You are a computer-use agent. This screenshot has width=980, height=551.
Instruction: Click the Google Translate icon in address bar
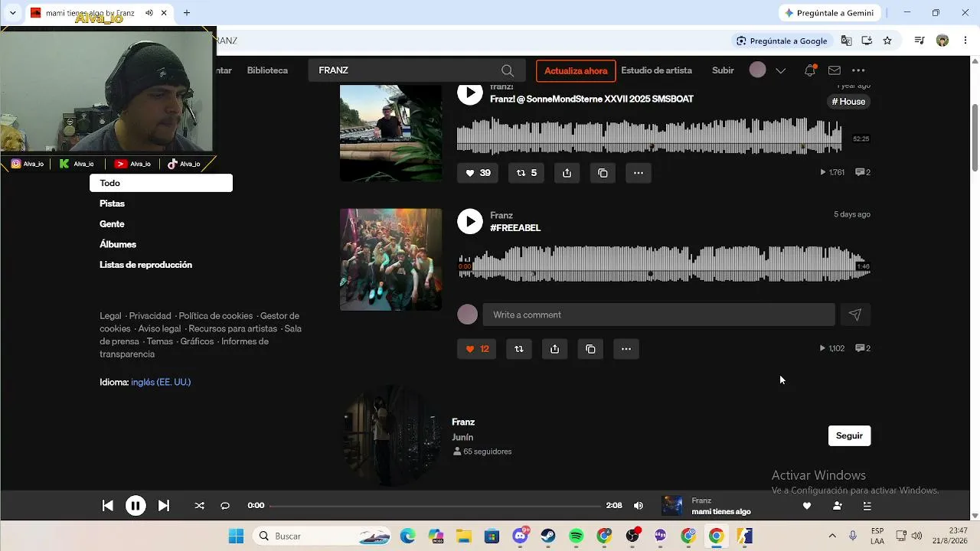click(x=846, y=41)
